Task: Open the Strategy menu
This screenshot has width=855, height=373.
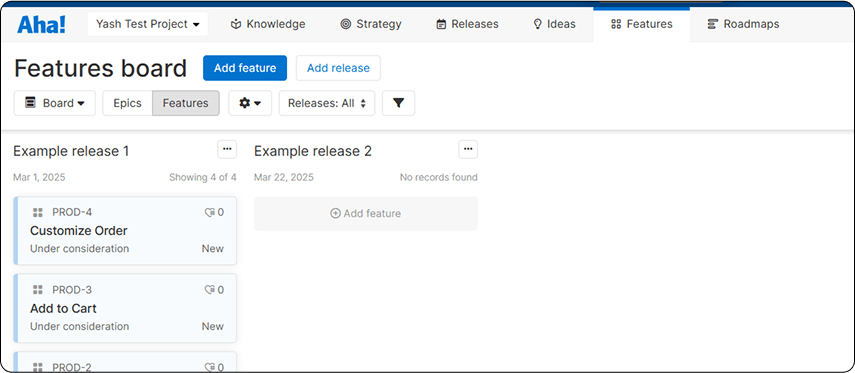Action: click(x=371, y=24)
